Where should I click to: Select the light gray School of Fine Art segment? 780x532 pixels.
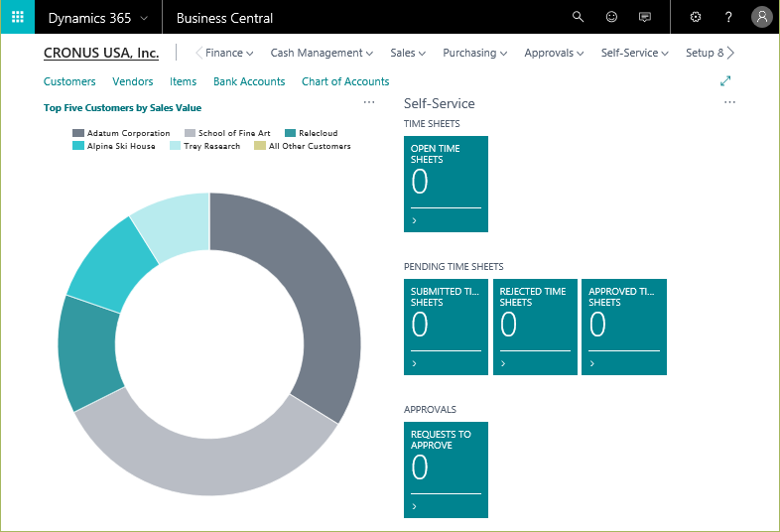(x=209, y=465)
